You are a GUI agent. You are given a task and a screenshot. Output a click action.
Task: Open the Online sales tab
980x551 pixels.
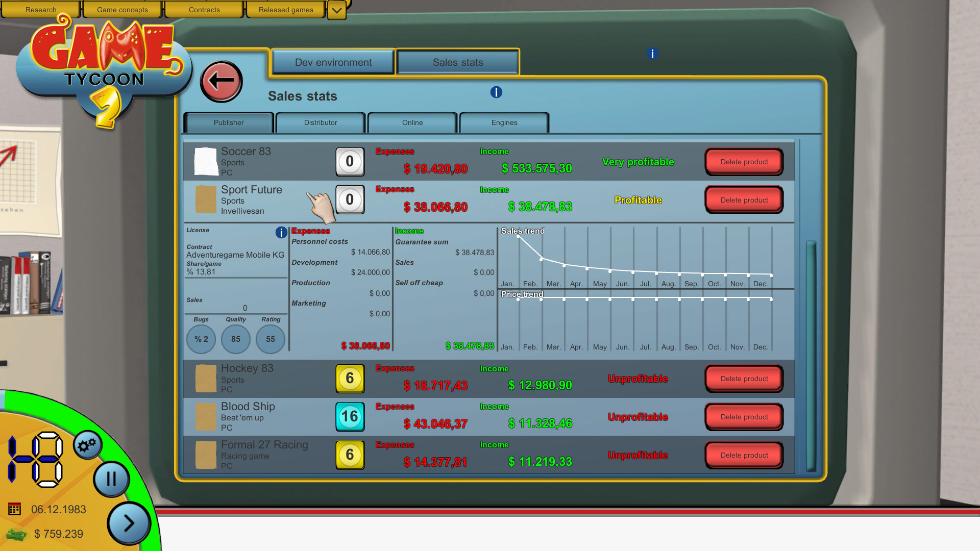click(412, 122)
